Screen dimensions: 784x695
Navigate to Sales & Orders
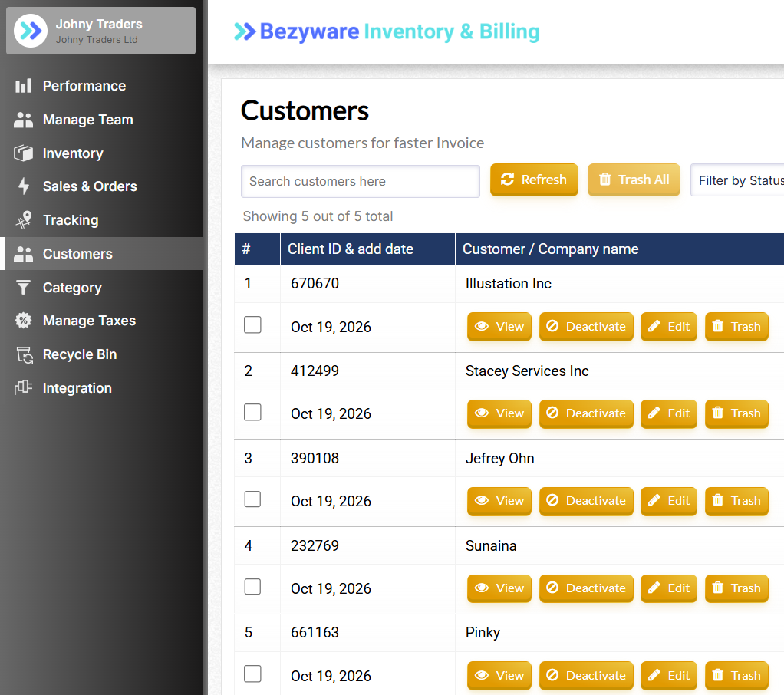point(90,186)
